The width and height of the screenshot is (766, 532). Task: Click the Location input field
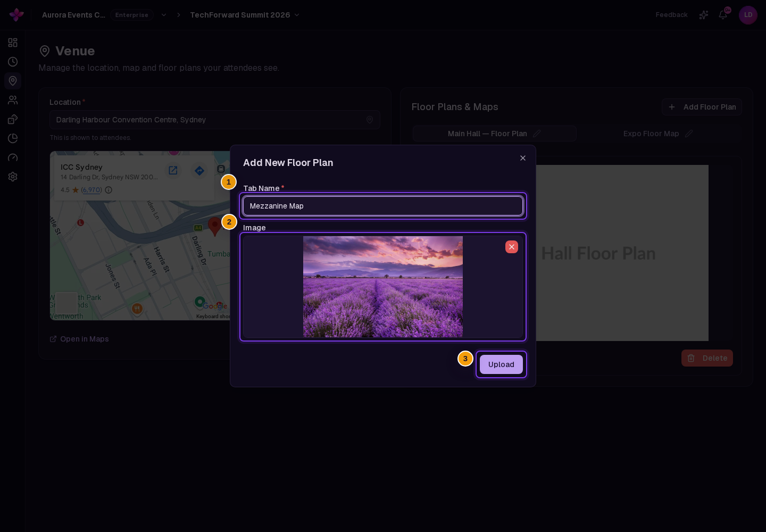pyautogui.click(x=215, y=120)
